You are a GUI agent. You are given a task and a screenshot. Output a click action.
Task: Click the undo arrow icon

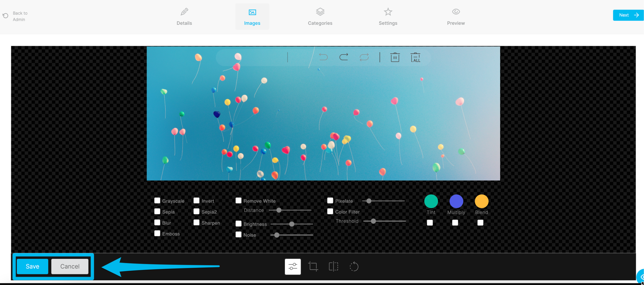[x=323, y=57]
